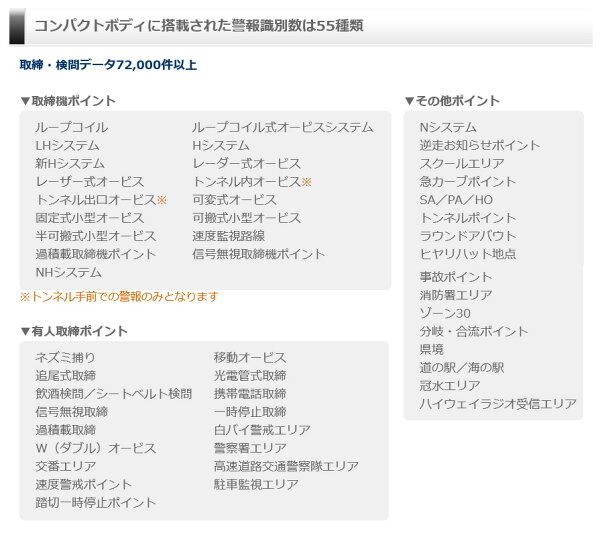Screen dimensions: 600x558
Task: Collapse the 取締機ポイント section triangle
Action: 25,102
